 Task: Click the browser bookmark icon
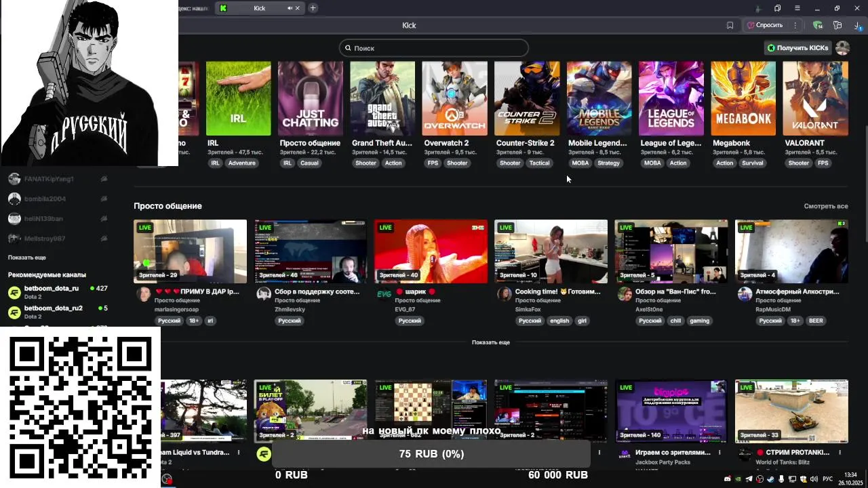tap(730, 25)
